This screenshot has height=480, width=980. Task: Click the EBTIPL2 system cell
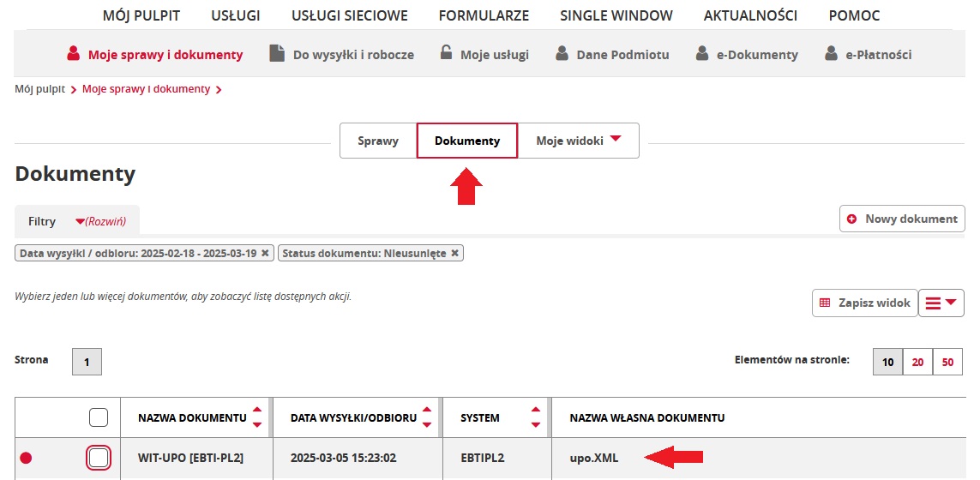pos(483,458)
